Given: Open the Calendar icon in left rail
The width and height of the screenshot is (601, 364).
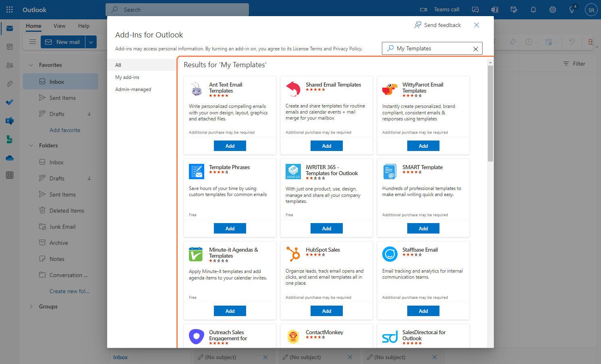Looking at the screenshot, I should (x=10, y=47).
